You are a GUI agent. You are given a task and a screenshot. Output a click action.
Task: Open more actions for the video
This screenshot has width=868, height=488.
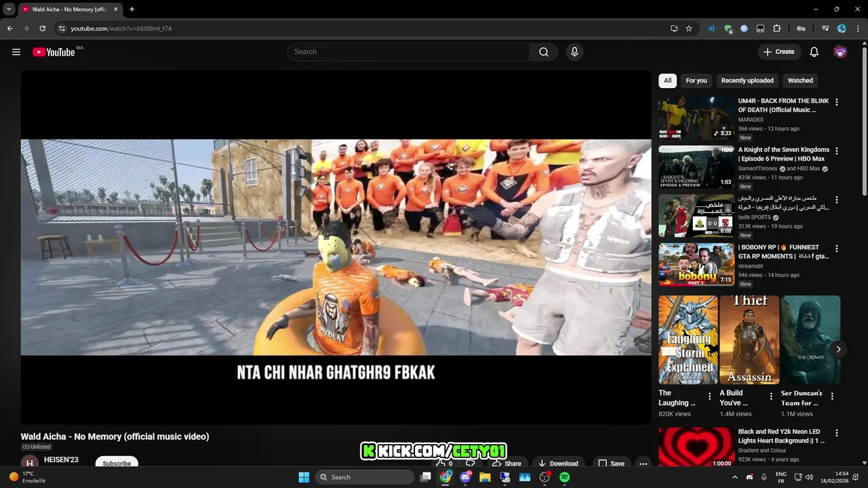pyautogui.click(x=643, y=464)
